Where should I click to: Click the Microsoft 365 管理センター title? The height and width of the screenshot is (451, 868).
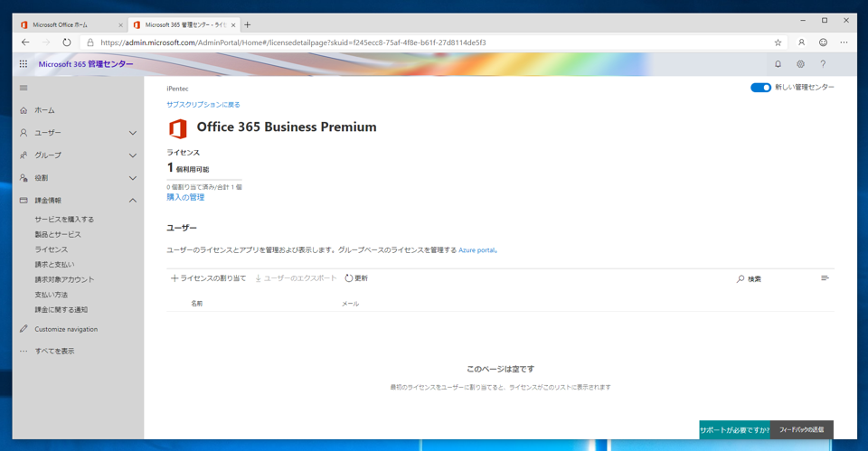point(86,64)
